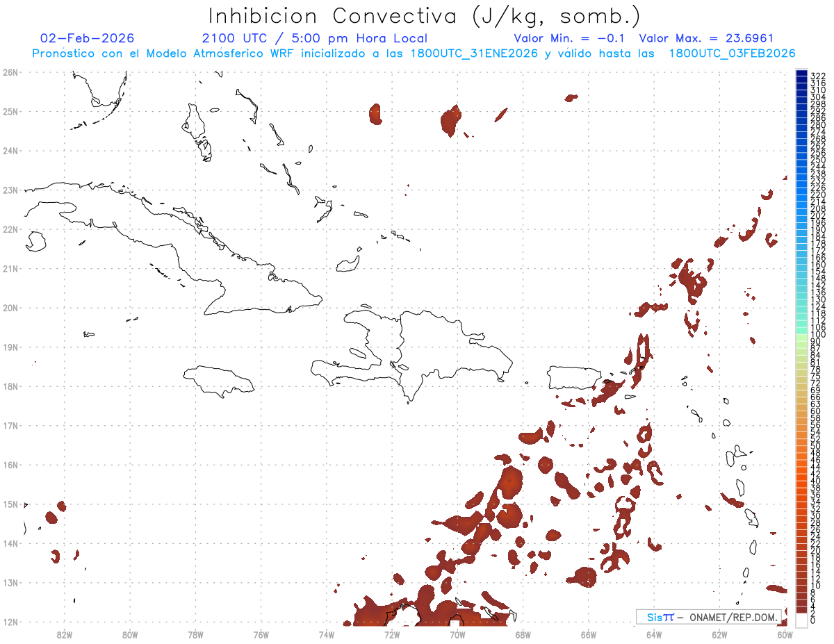Select the "Valor Max. = 23.6961" readout
This screenshot has height=644, width=834.
[x=706, y=38]
